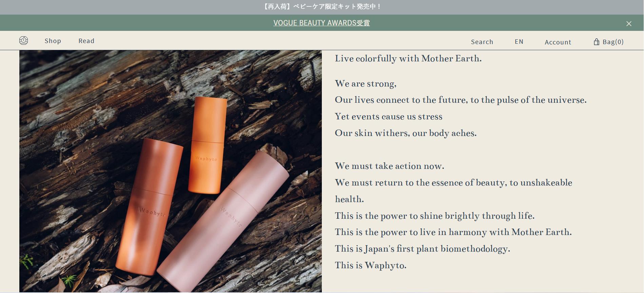Open the Read menu
The height and width of the screenshot is (293, 644).
coord(86,41)
